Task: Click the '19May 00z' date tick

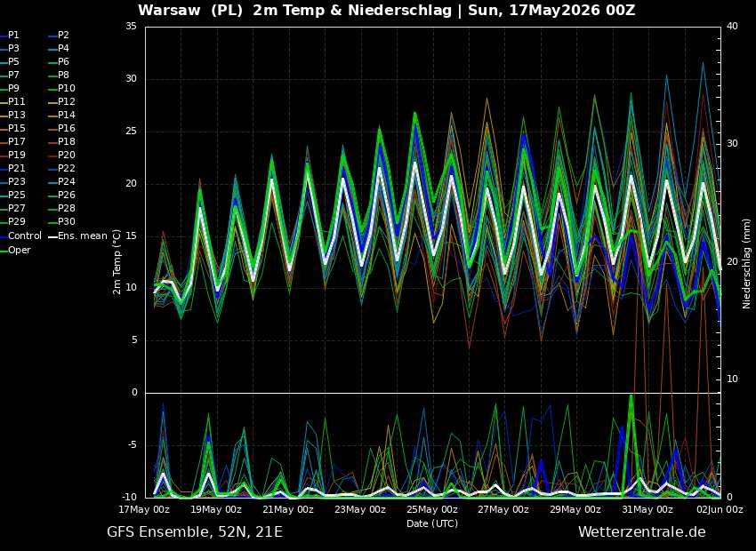Action: click(x=217, y=509)
